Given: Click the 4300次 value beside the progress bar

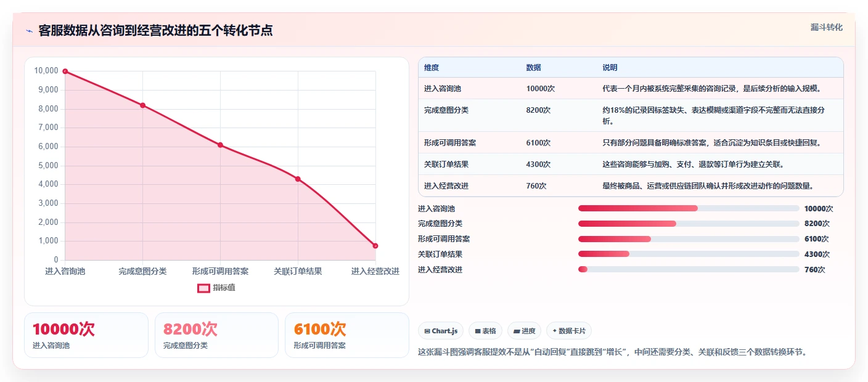Looking at the screenshot, I should (817, 254).
